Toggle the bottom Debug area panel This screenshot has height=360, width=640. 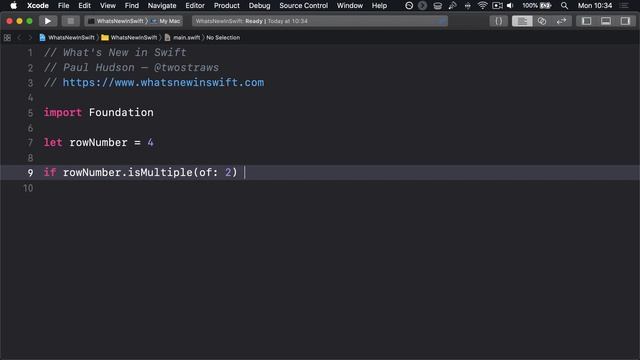click(x=606, y=21)
